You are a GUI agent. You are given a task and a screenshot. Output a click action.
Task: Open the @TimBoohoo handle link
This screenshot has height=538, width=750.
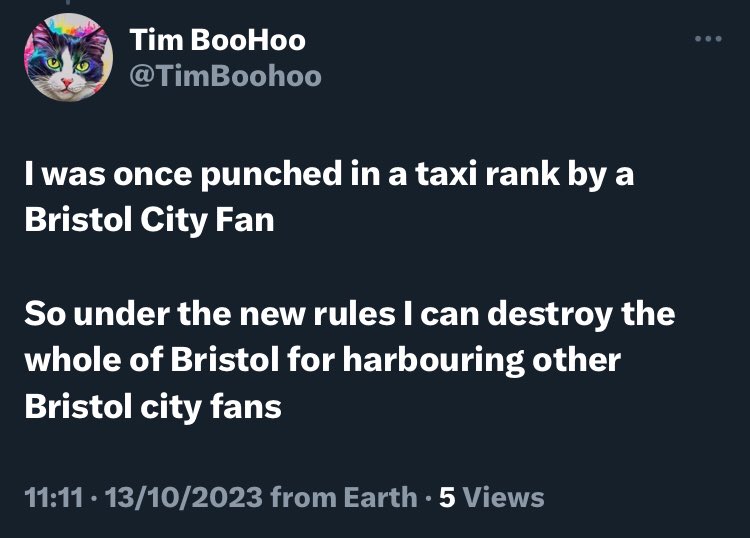point(225,76)
